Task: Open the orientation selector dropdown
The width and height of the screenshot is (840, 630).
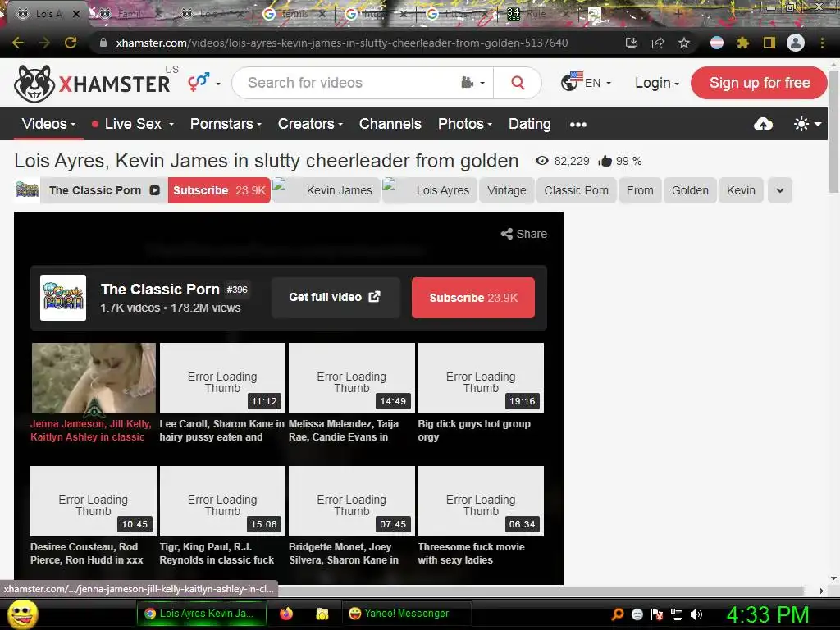Action: point(204,83)
